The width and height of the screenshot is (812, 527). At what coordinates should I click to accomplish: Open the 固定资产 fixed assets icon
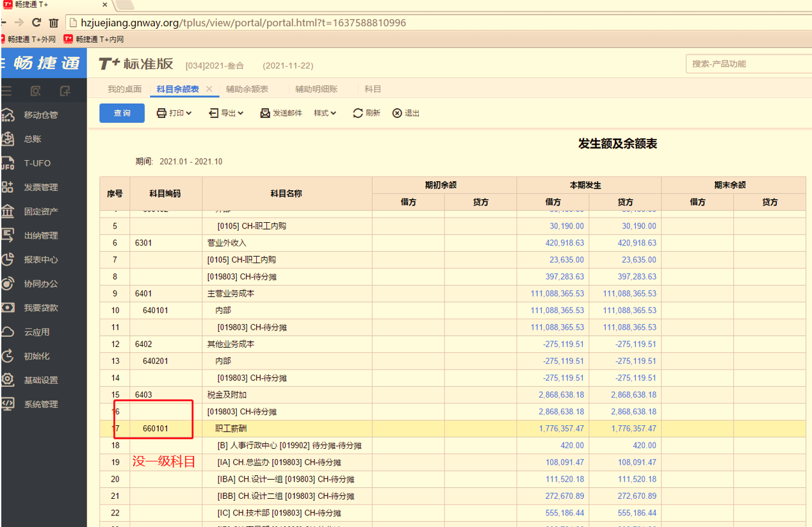[8, 211]
